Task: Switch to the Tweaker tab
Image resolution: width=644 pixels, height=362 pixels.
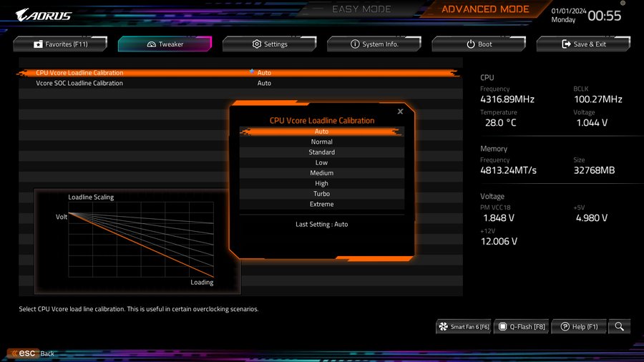Action: 165,44
